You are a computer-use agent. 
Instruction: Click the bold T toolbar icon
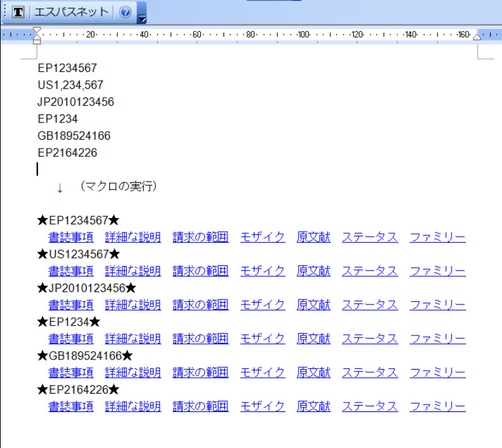point(19,13)
